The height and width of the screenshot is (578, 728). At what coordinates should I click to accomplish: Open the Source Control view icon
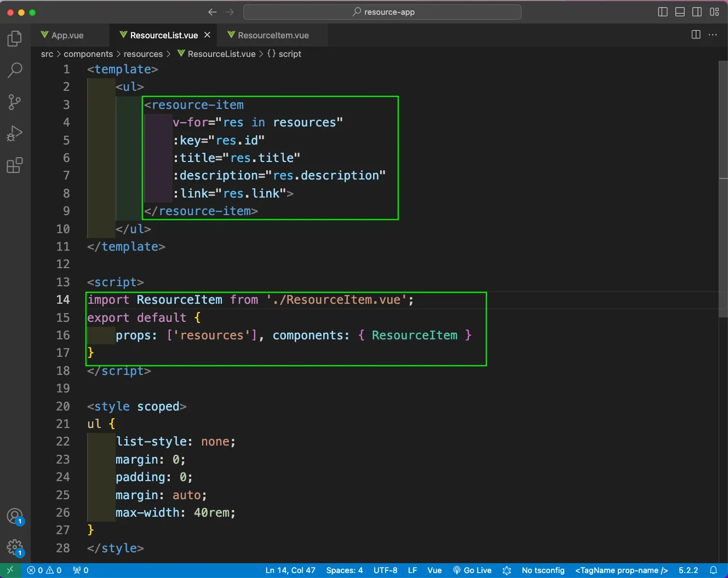click(15, 102)
